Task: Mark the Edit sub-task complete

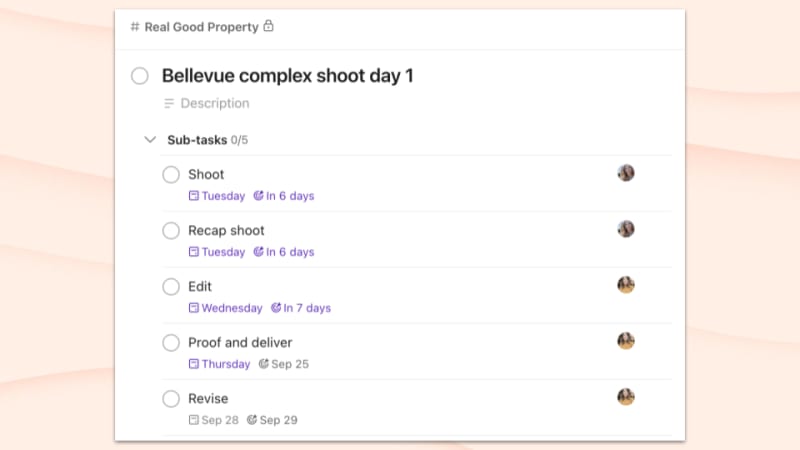Action: pyautogui.click(x=171, y=287)
